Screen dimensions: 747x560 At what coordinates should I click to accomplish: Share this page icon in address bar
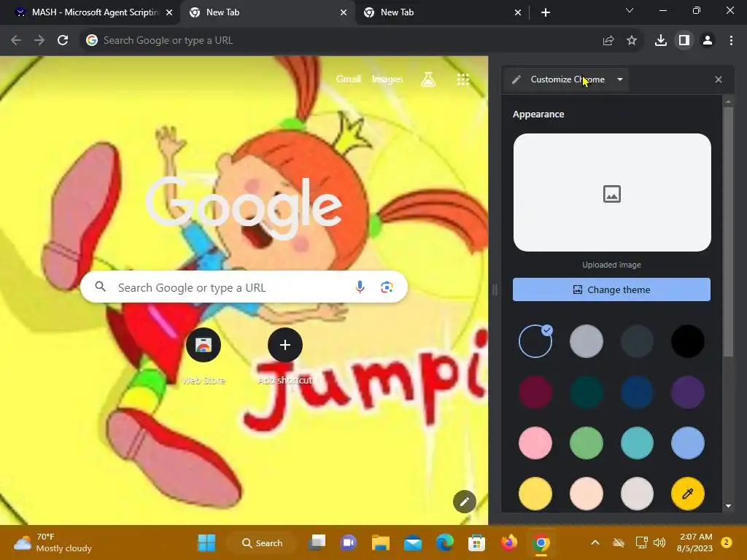[608, 41]
